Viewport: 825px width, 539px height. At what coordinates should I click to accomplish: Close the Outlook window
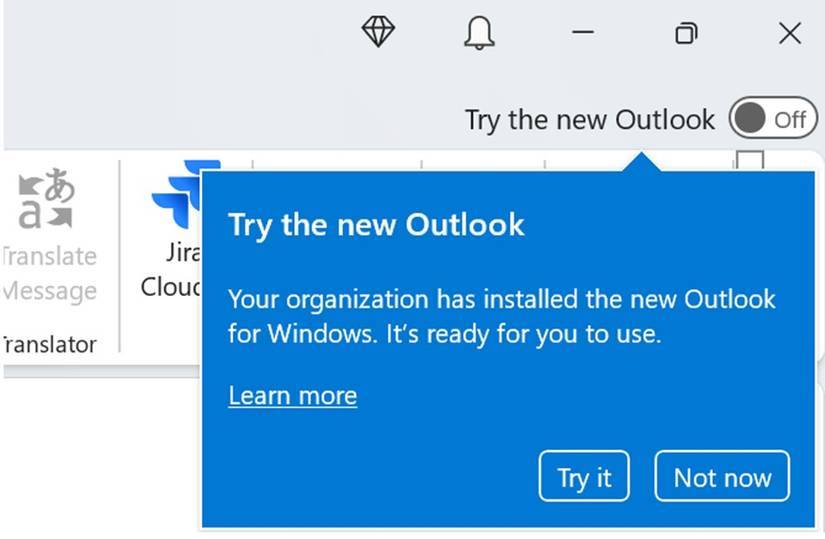tap(789, 33)
